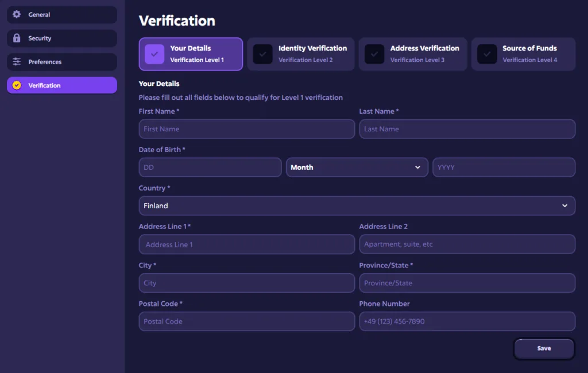Toggle the Your Details level checkbox
The height and width of the screenshot is (373, 588).
(154, 54)
